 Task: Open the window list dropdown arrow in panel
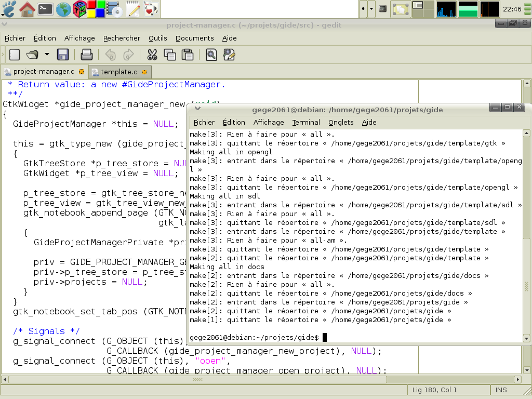pos(371,8)
